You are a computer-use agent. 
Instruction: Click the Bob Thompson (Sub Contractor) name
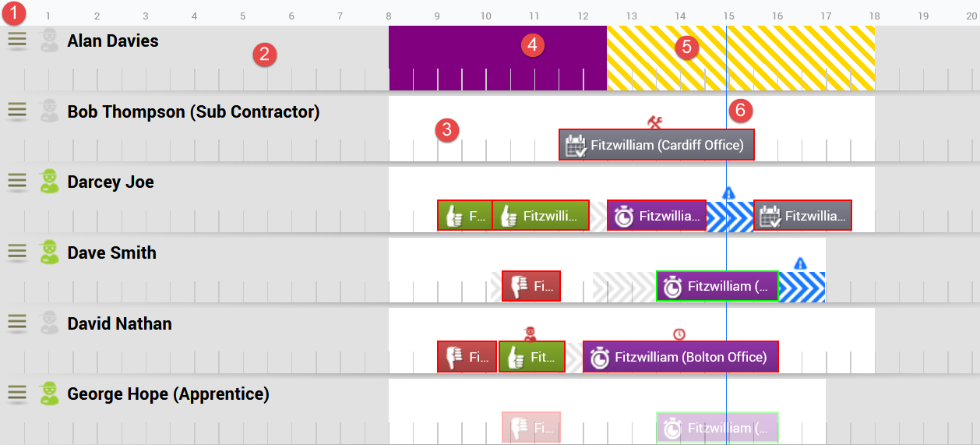(x=193, y=111)
